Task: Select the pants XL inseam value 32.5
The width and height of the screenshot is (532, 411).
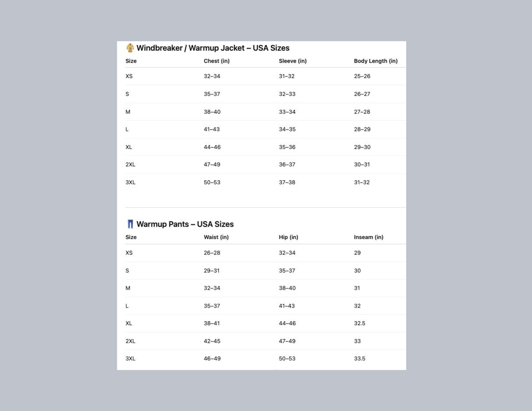Action: pos(359,323)
